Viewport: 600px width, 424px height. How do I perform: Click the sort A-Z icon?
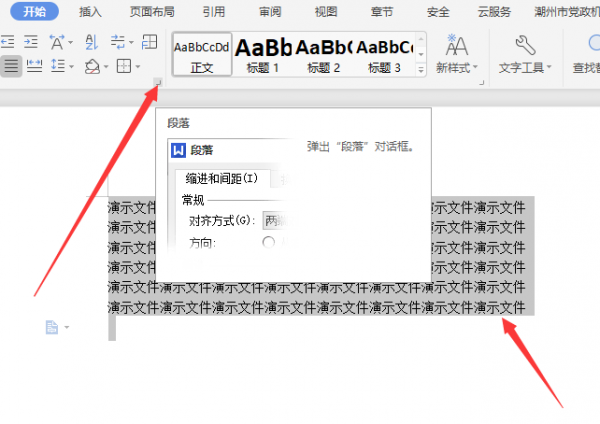coord(92,41)
